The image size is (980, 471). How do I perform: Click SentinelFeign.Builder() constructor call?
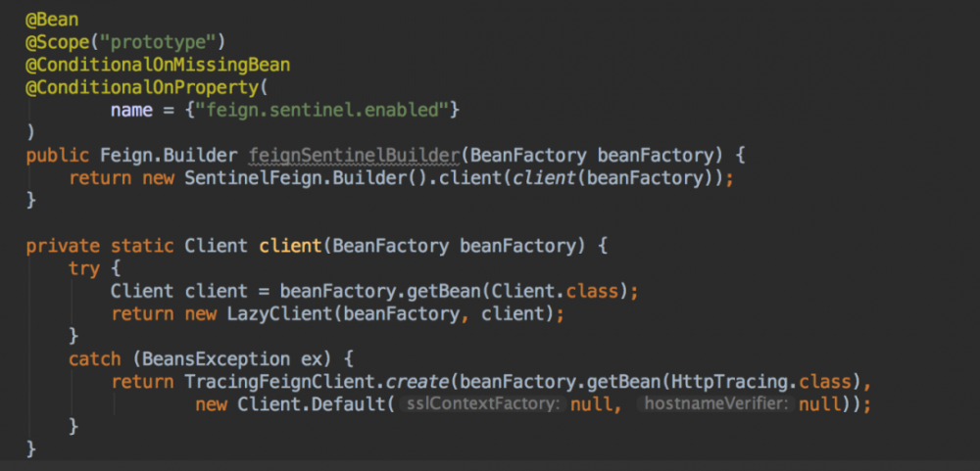click(x=307, y=178)
